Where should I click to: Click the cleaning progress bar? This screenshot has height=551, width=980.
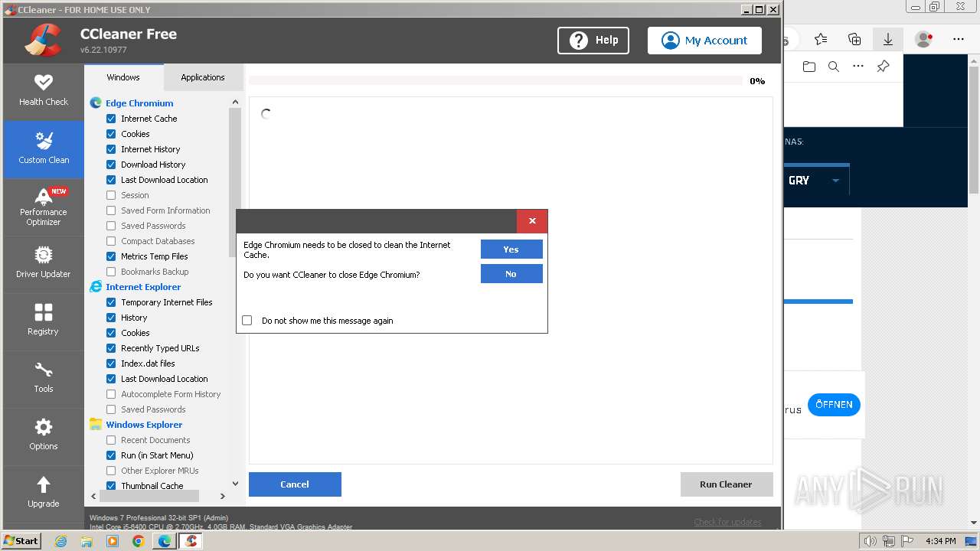click(495, 80)
